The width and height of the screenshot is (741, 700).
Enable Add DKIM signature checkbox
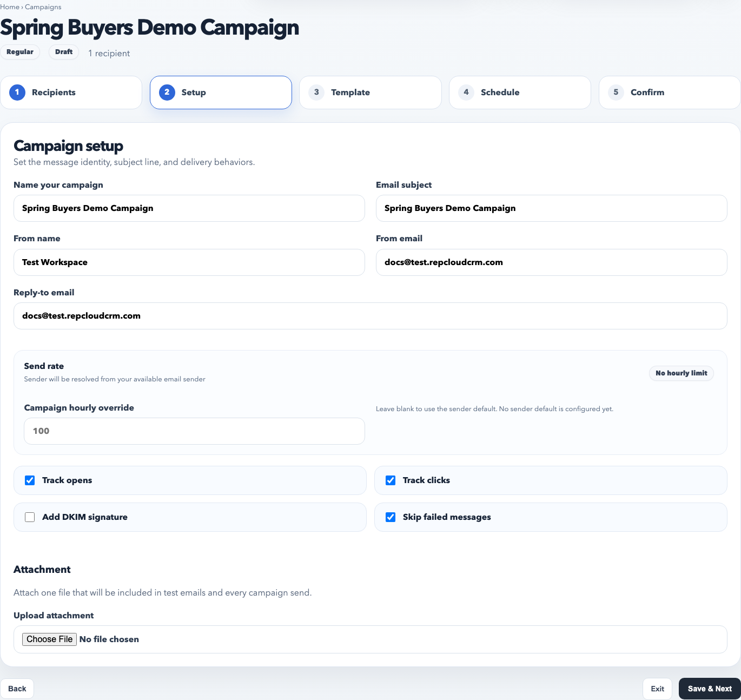pyautogui.click(x=30, y=517)
